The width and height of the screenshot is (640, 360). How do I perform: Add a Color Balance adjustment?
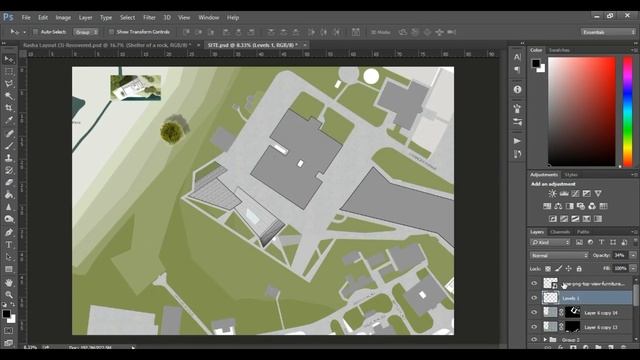[x=558, y=206]
